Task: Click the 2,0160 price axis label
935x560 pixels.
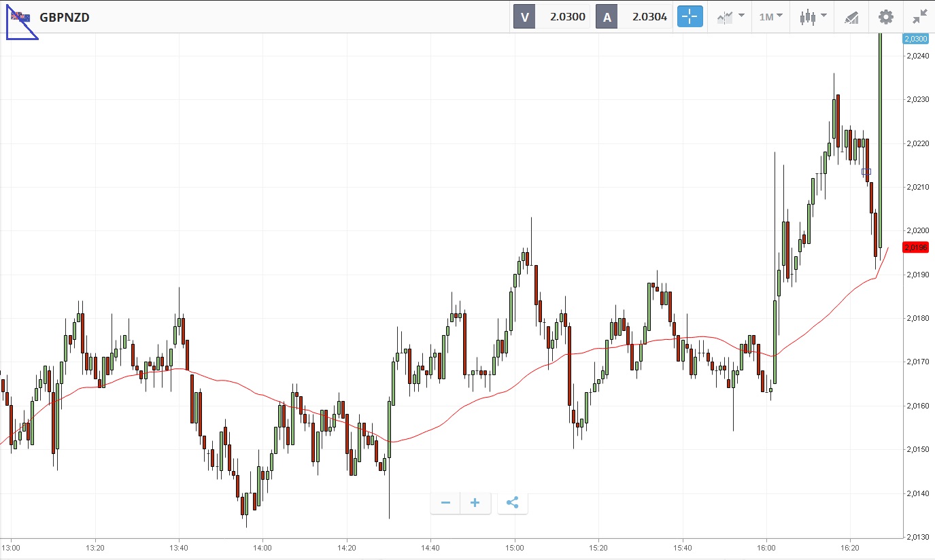Action: tap(917, 406)
